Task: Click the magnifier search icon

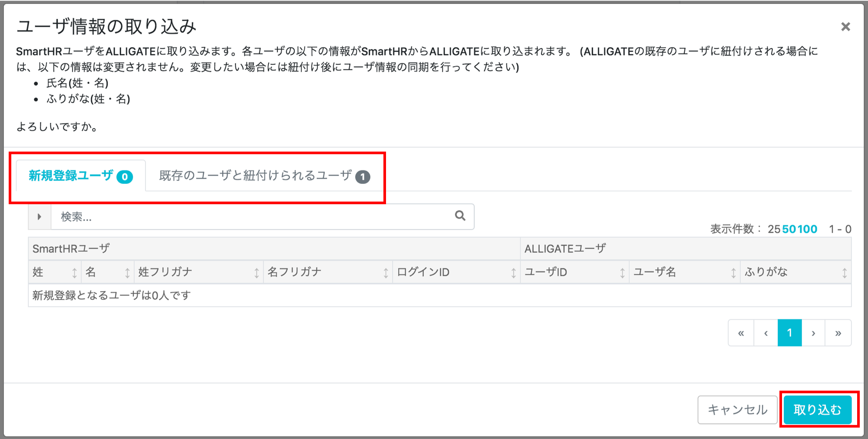Action: coord(460,216)
